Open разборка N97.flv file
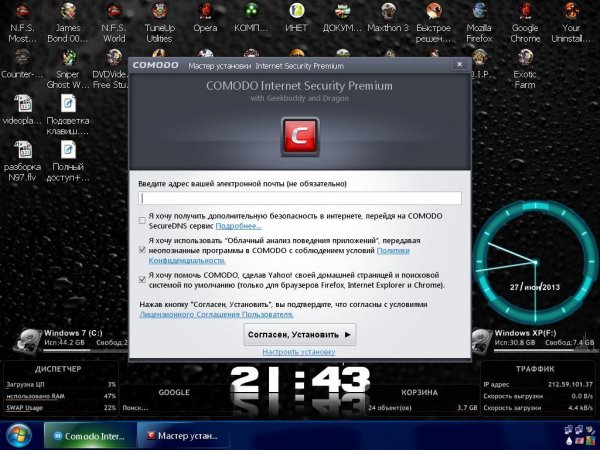The height and width of the screenshot is (450, 600). click(23, 149)
